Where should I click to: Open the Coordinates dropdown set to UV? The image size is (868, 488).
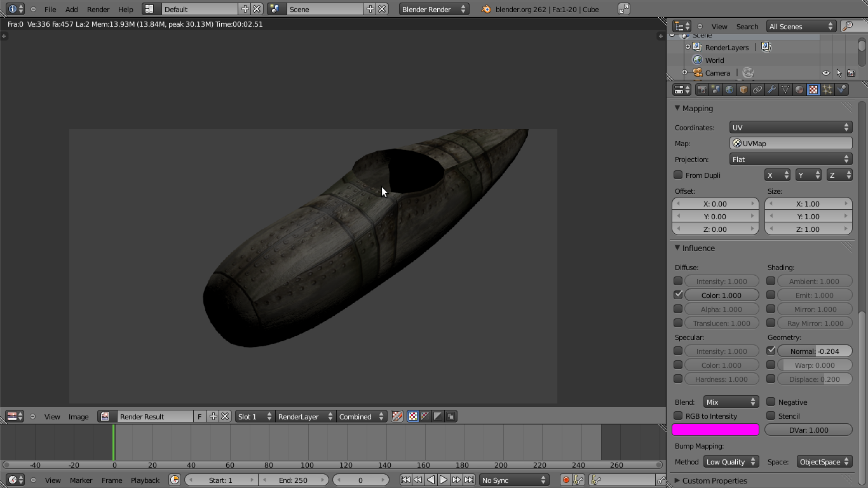[790, 127]
